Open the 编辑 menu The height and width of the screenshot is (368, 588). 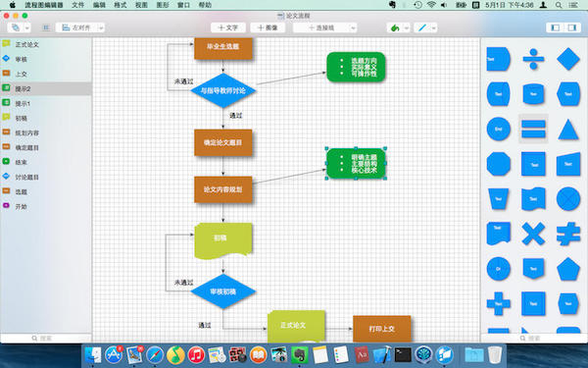(99, 5)
